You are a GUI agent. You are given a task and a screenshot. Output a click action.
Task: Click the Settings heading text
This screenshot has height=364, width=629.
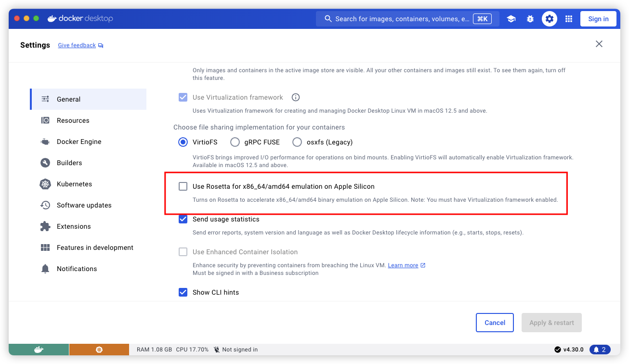pyautogui.click(x=35, y=45)
